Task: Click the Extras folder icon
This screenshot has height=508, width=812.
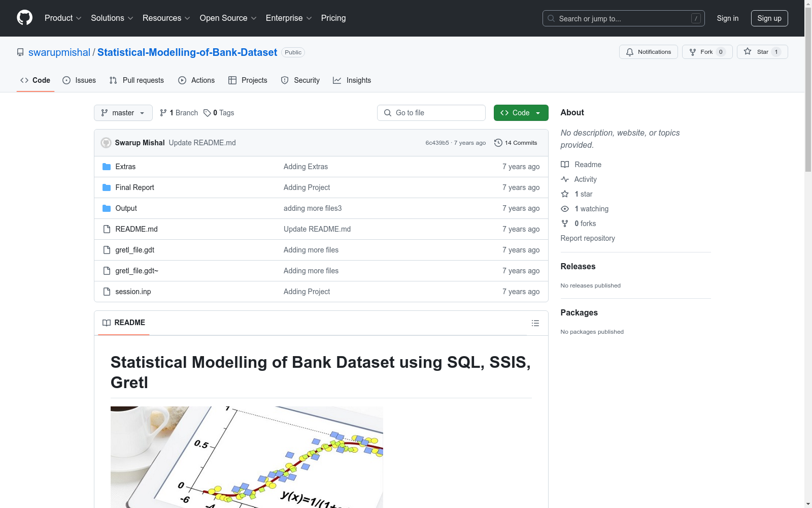Action: pyautogui.click(x=107, y=167)
